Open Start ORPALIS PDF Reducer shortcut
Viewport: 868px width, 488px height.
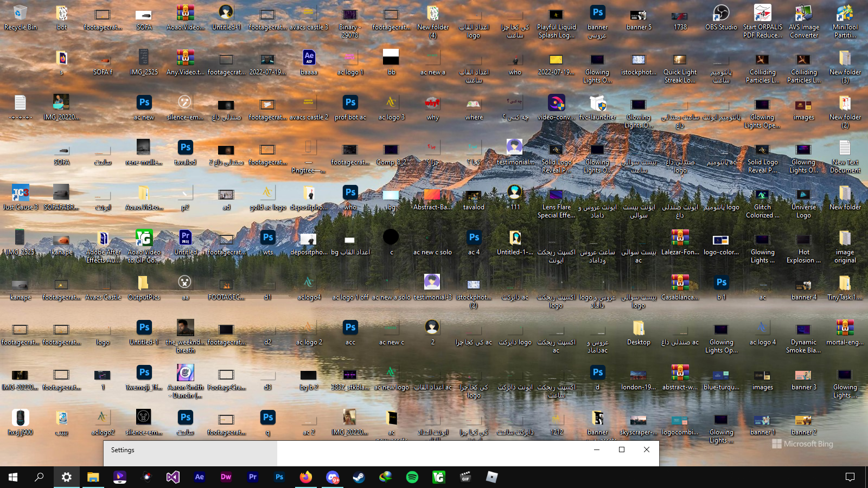click(x=763, y=21)
